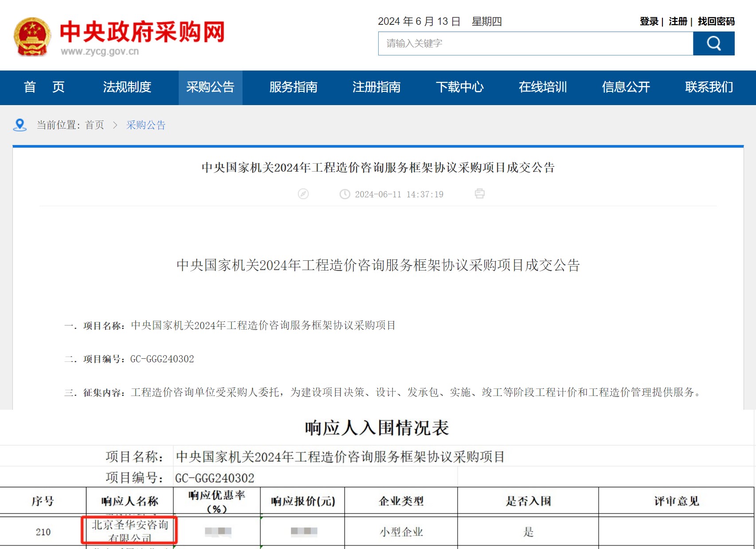Click the 采购公告 breadcrumb link
Viewport: 756px width, 549px height.
[146, 125]
